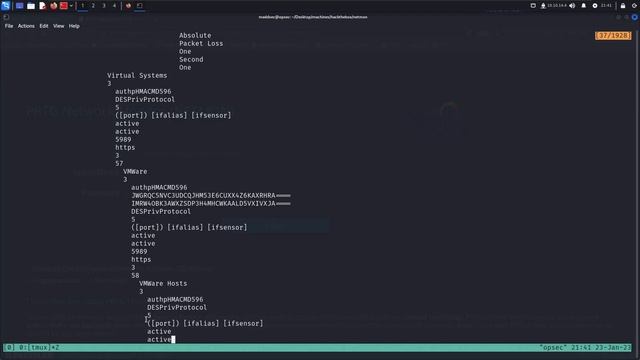This screenshot has width=640, height=360.
Task: Open the Help menu
Action: [74, 26]
